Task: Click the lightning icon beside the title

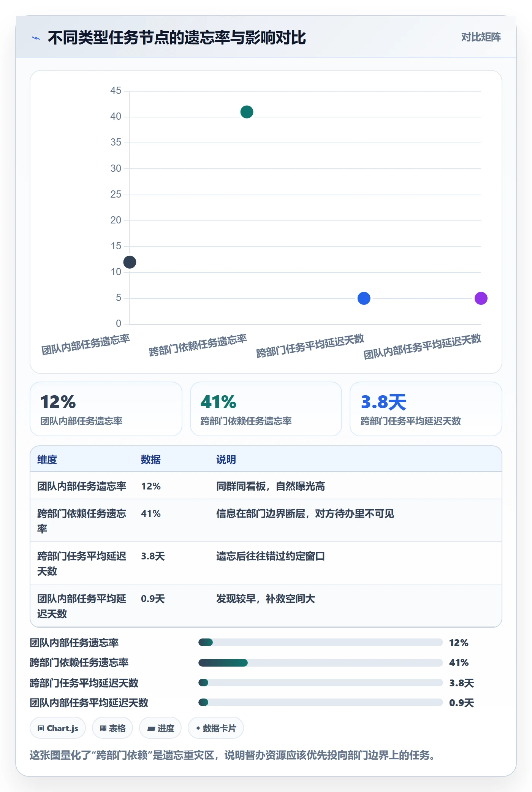Action: pos(36,38)
